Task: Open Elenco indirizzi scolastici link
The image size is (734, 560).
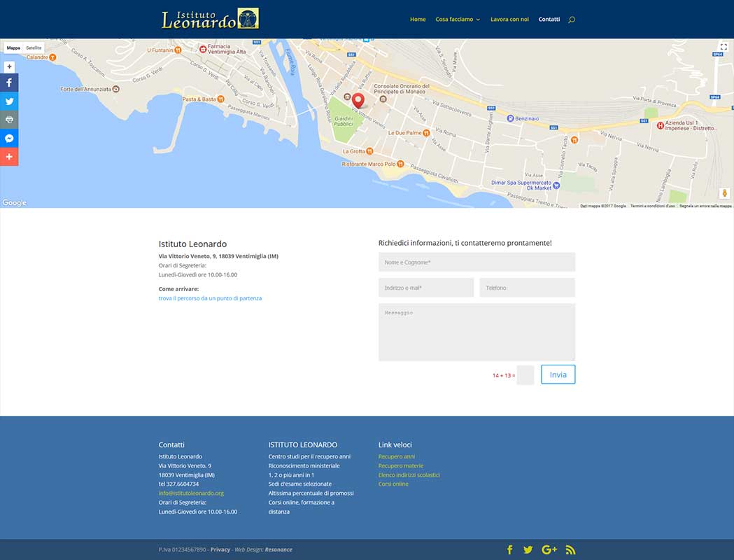Action: (x=409, y=475)
